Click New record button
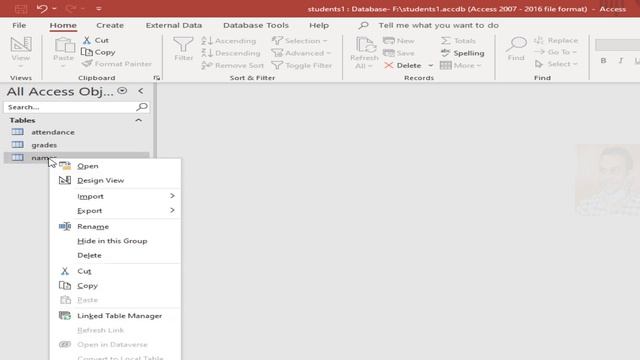This screenshot has height=360, width=640. (399, 41)
